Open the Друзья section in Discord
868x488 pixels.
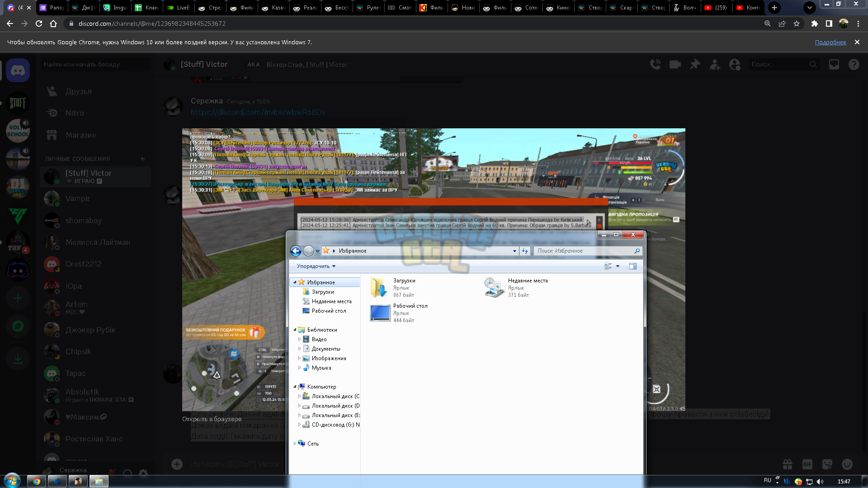[x=95, y=92]
